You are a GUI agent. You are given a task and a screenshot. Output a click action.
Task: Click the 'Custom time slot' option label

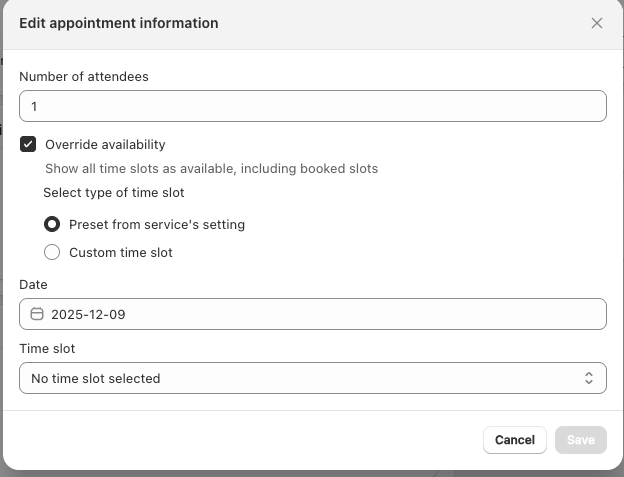point(121,253)
